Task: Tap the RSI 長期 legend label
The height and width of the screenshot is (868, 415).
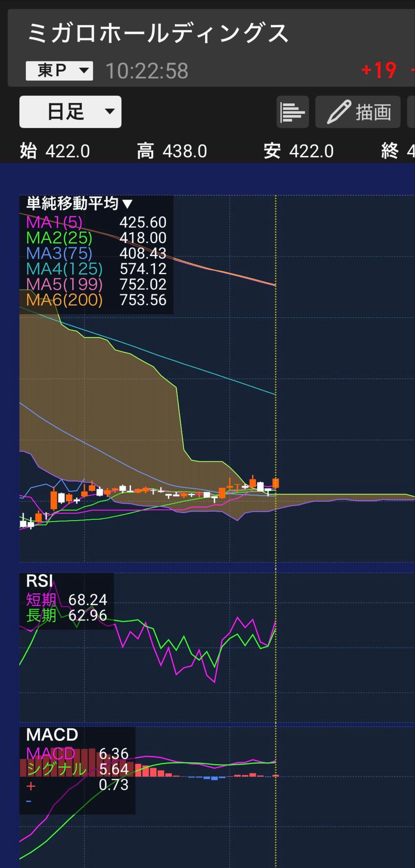Action: 41,615
